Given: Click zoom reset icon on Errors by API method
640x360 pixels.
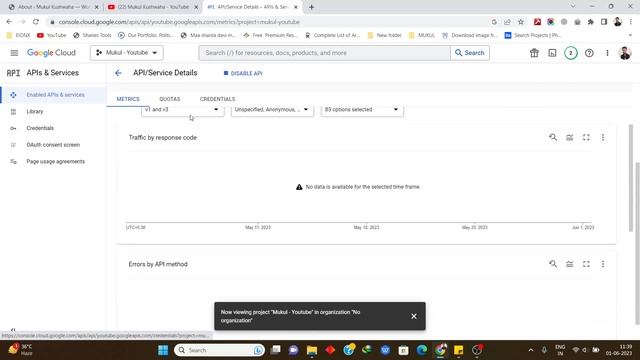Looking at the screenshot, I should pyautogui.click(x=553, y=264).
